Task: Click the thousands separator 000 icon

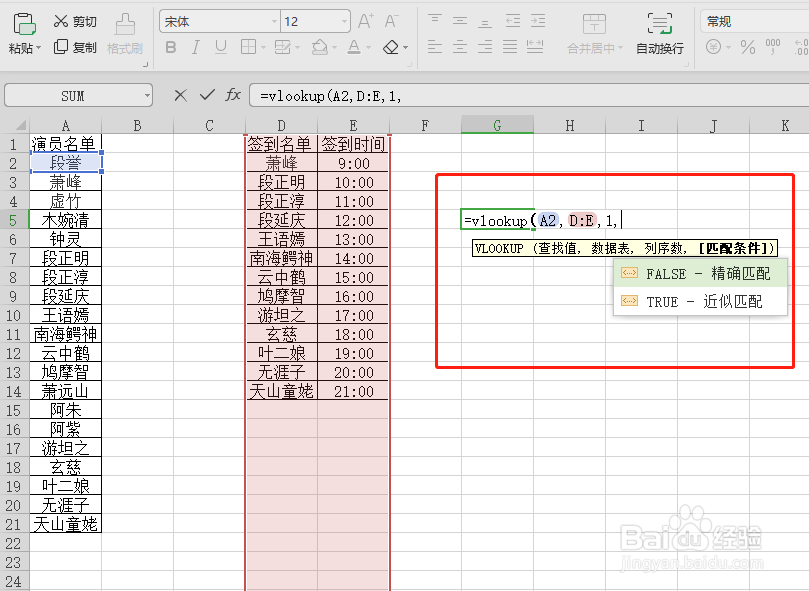Action: click(773, 47)
